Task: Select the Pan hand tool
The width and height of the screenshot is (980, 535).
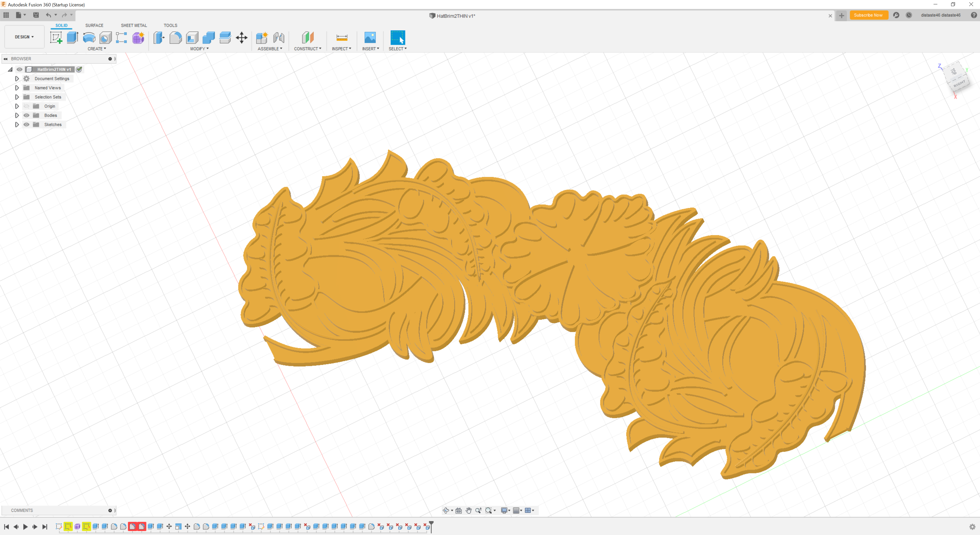Action: click(468, 510)
